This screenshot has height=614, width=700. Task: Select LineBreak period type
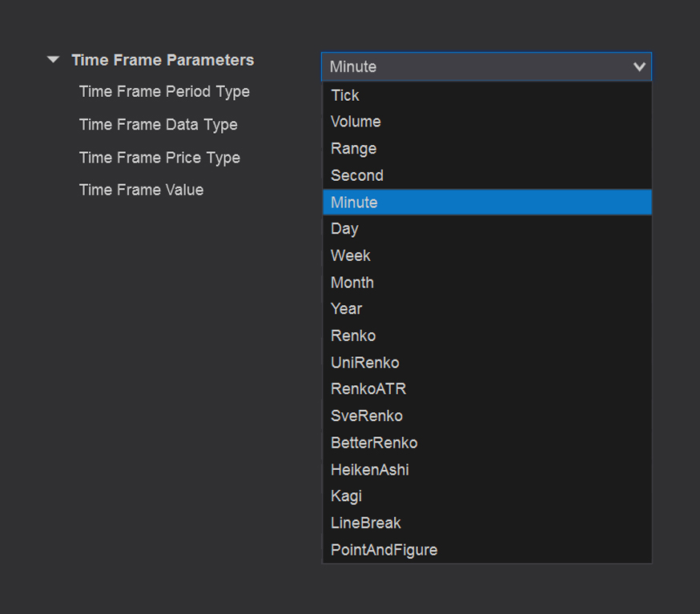(366, 523)
